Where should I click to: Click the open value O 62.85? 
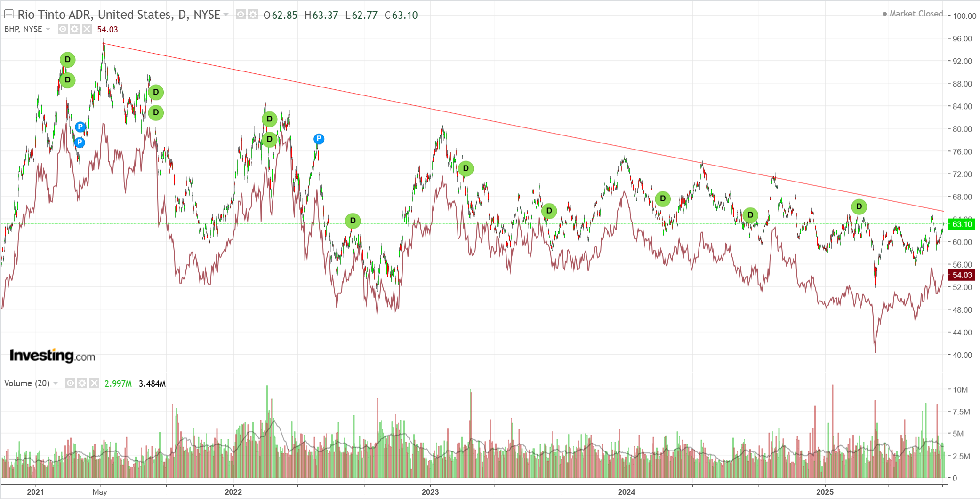[x=281, y=15]
